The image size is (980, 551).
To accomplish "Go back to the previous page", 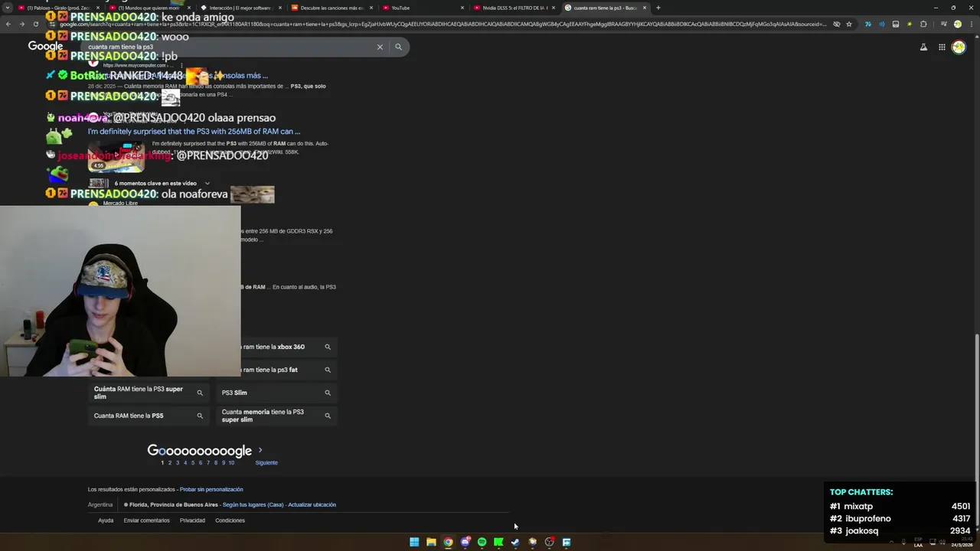I will pos(8,24).
